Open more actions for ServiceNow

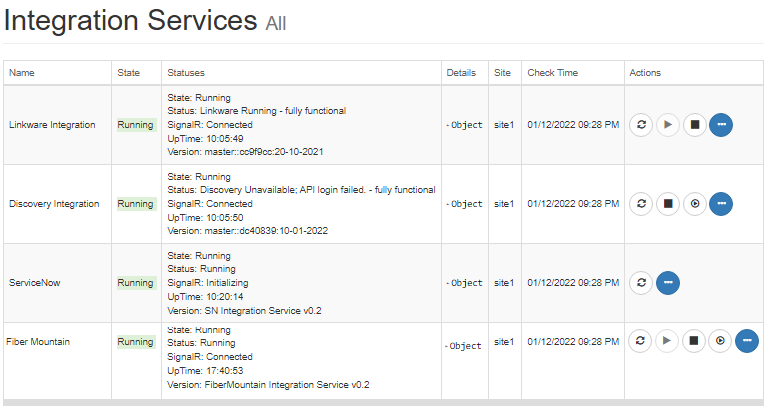point(668,283)
